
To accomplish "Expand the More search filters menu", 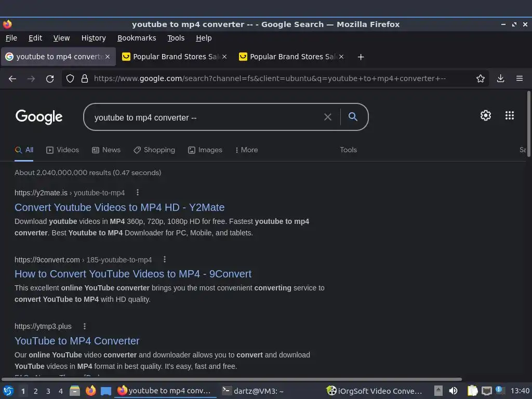I will point(247,150).
